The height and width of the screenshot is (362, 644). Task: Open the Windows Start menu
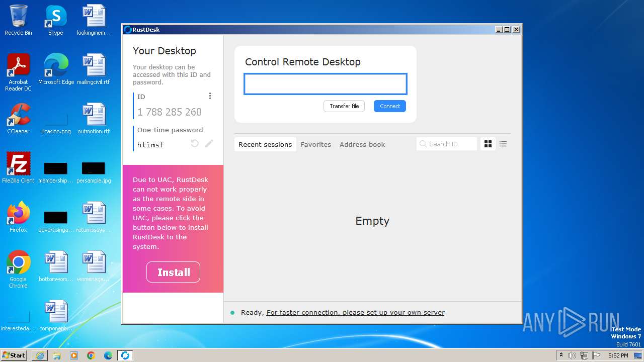coord(14,355)
